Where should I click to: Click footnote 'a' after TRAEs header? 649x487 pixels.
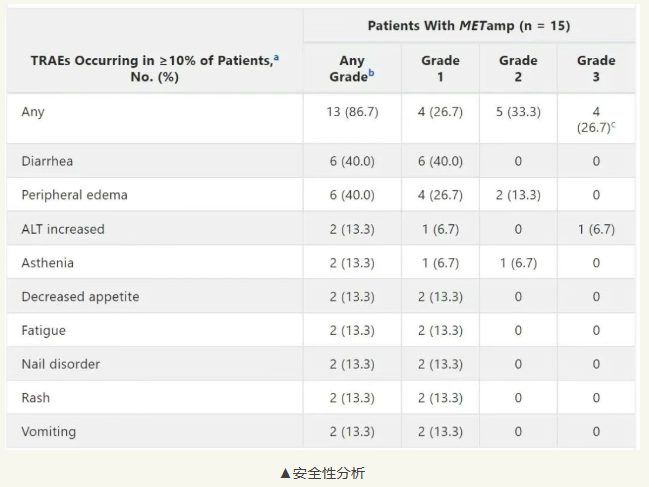(x=276, y=58)
